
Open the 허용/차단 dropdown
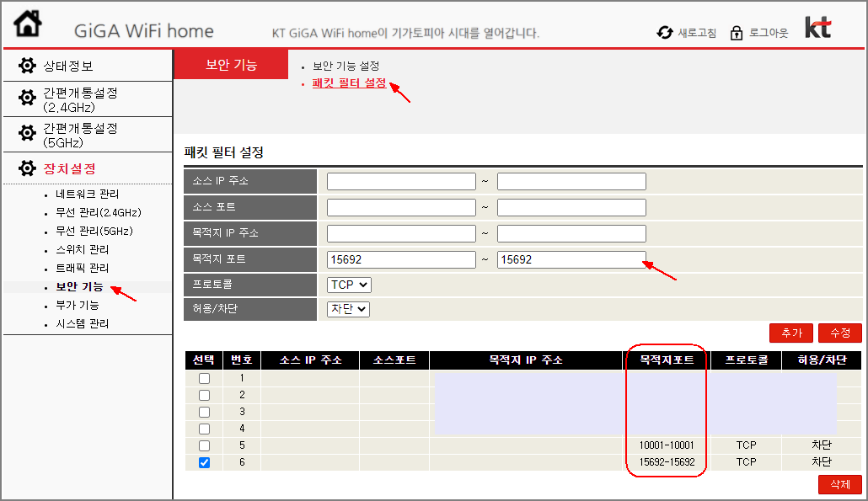(x=348, y=309)
